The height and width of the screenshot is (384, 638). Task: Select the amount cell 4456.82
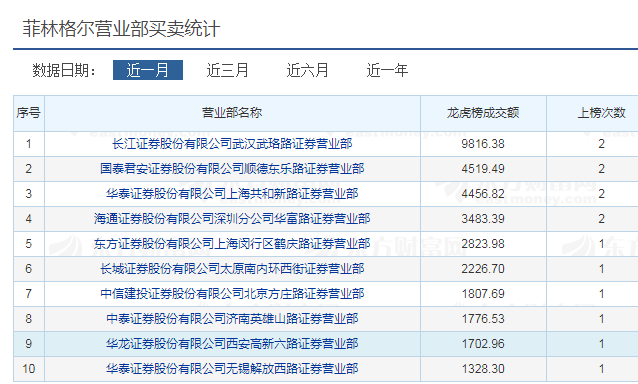tap(483, 194)
